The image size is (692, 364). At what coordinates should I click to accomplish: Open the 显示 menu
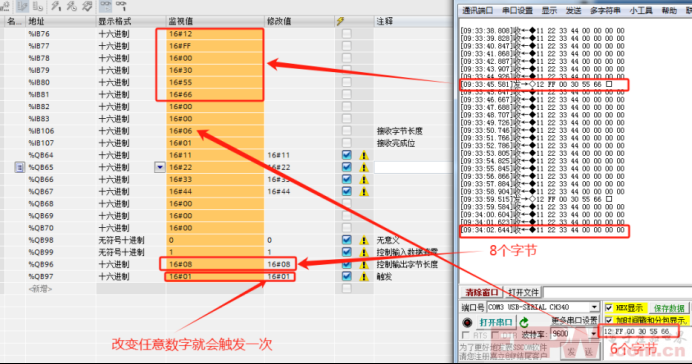(549, 11)
